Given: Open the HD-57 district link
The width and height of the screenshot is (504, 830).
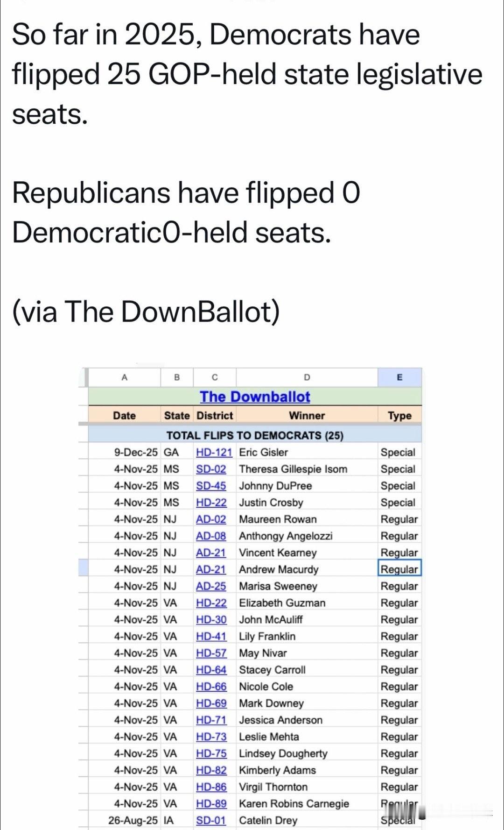Looking at the screenshot, I should pyautogui.click(x=211, y=653).
